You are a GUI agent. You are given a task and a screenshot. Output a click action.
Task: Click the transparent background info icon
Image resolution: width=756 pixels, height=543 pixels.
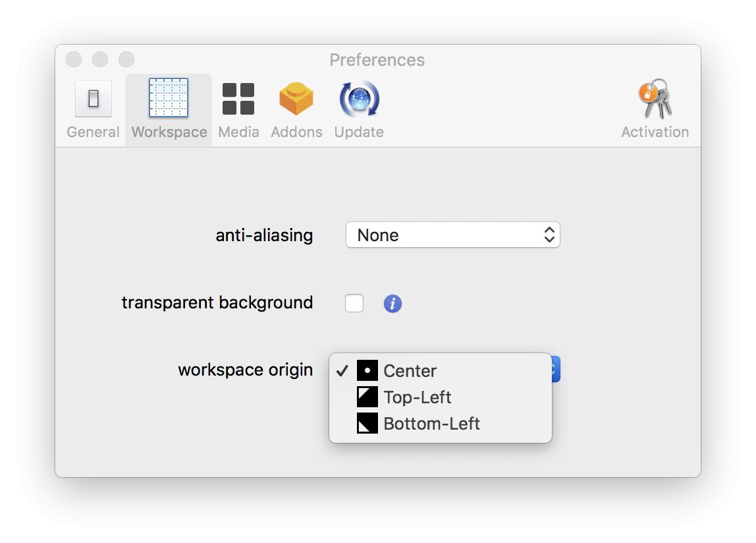pos(392,304)
